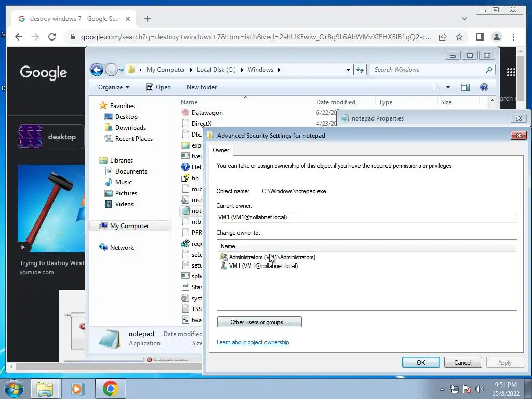
Task: Select the hh file entry
Action: [x=195, y=178]
